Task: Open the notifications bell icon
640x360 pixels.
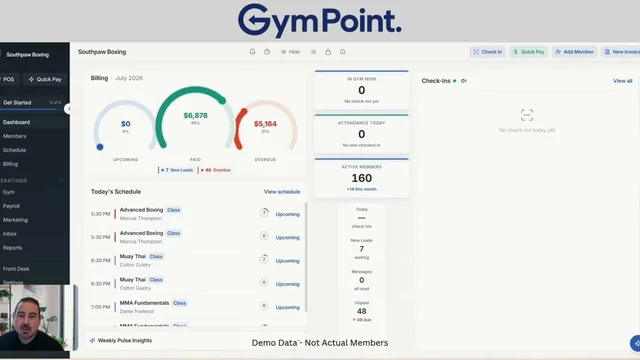Action: [x=252, y=52]
